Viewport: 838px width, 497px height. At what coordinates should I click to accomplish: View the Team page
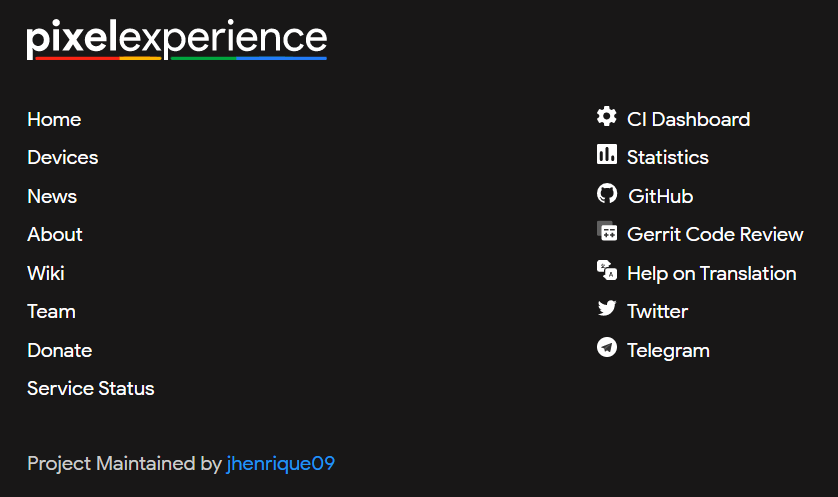tap(51, 312)
